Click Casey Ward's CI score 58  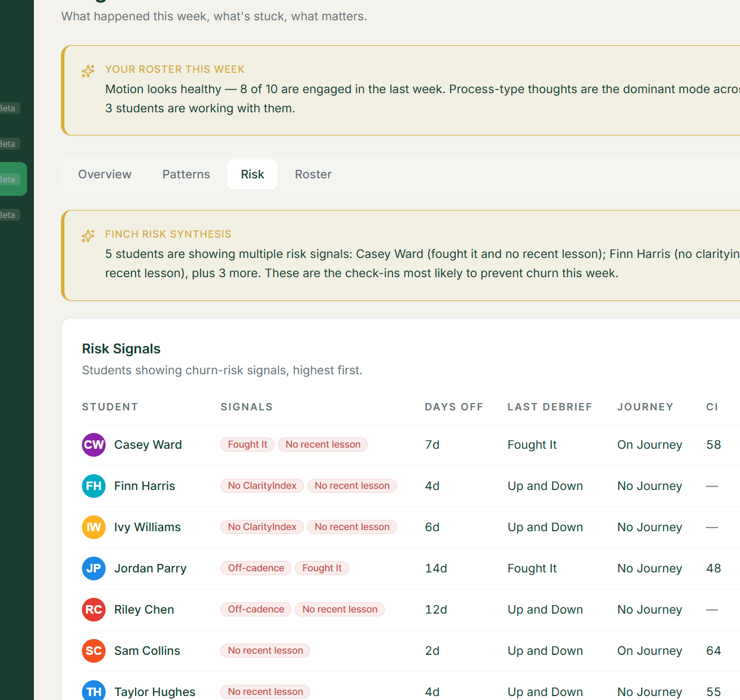(713, 445)
